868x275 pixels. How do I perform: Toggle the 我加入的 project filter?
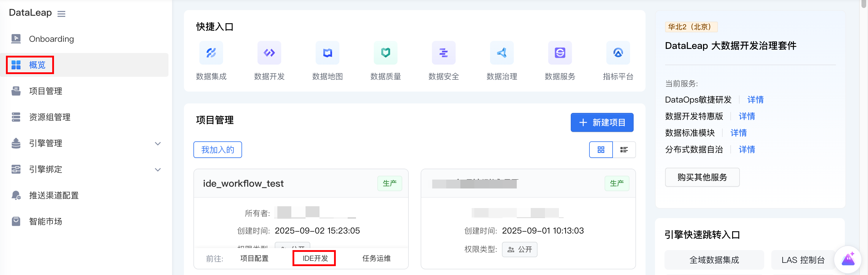pyautogui.click(x=218, y=150)
